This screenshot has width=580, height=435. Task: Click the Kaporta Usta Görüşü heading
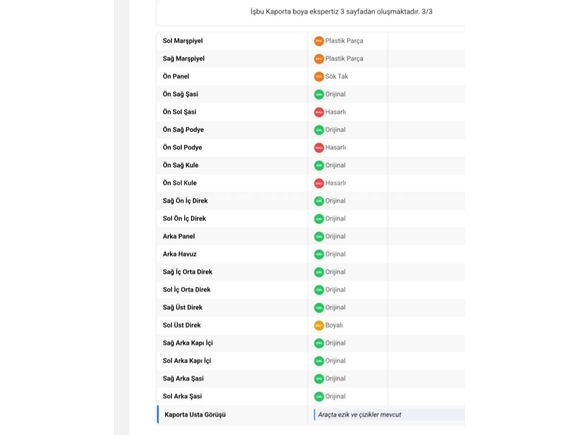(195, 415)
